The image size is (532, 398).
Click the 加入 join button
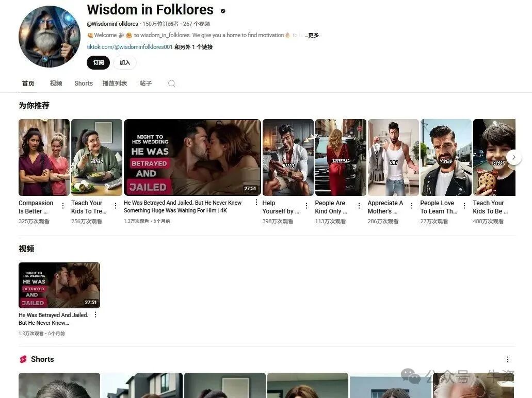point(124,63)
